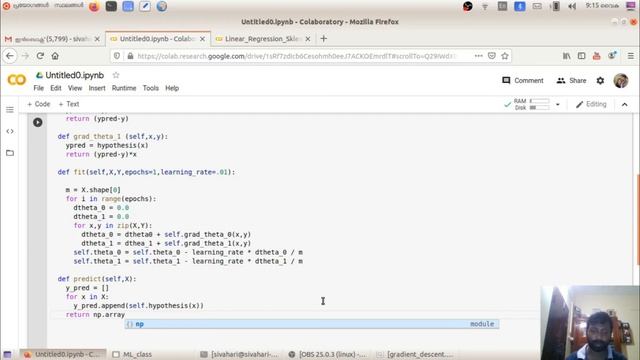Add a new Code cell
Viewport: 640px width, 360px height.
39,104
